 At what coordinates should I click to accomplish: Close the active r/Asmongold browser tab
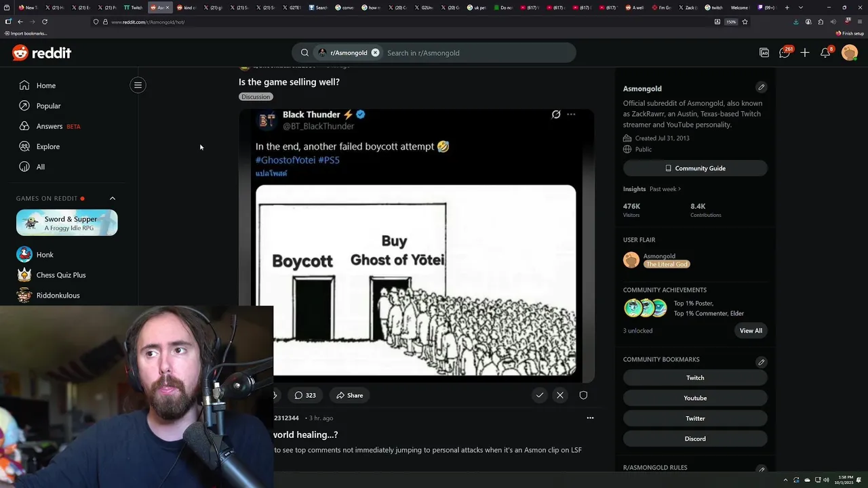pos(167,7)
